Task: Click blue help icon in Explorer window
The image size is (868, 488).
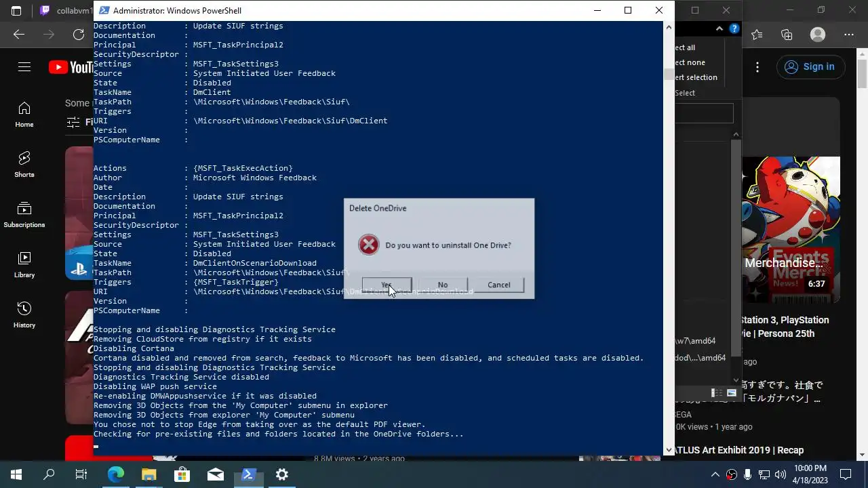Action: (x=734, y=29)
